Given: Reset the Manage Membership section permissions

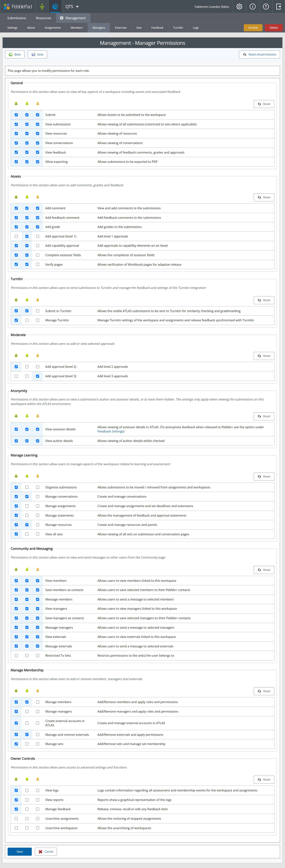Looking at the screenshot, I should pos(264,691).
